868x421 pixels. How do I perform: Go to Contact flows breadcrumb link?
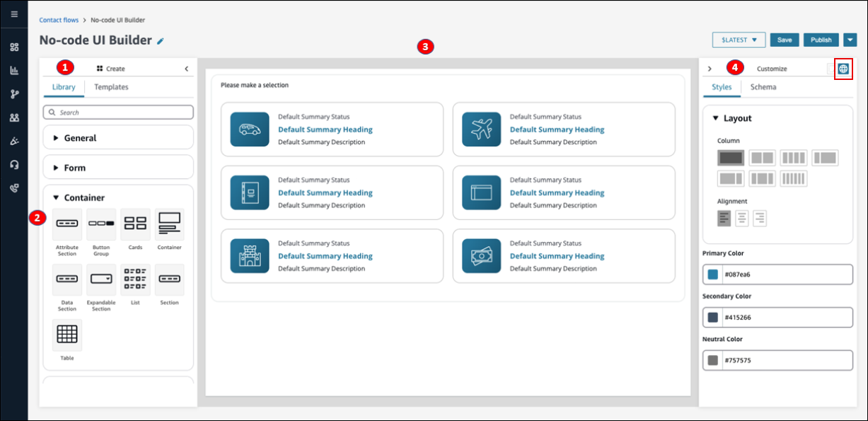pos(59,20)
